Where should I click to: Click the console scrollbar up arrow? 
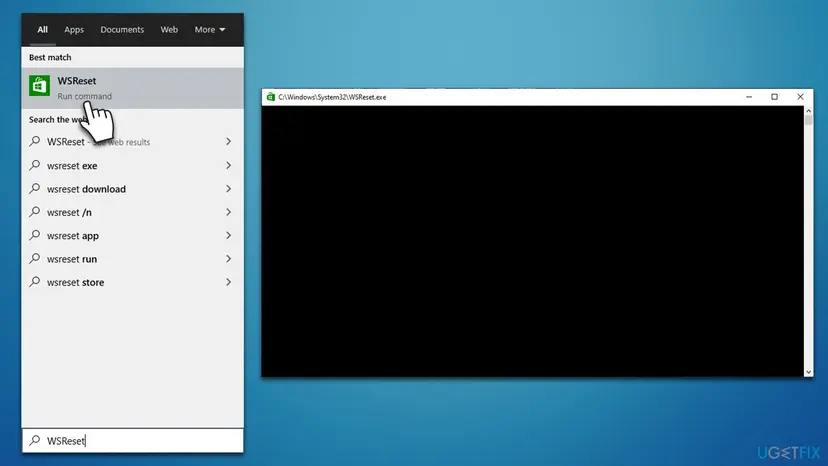click(808, 111)
